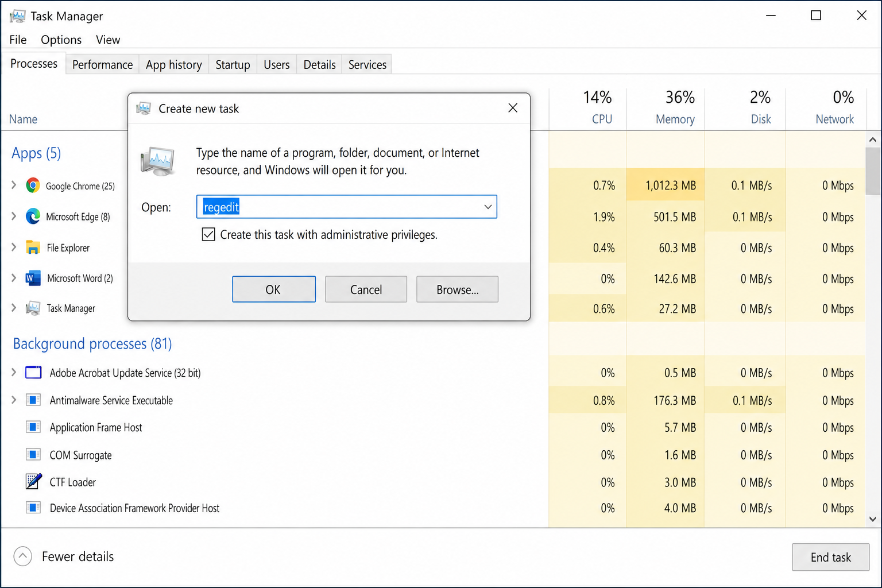The width and height of the screenshot is (882, 588).
Task: Click the process list scrollbar up arrow
Action: pos(872,140)
